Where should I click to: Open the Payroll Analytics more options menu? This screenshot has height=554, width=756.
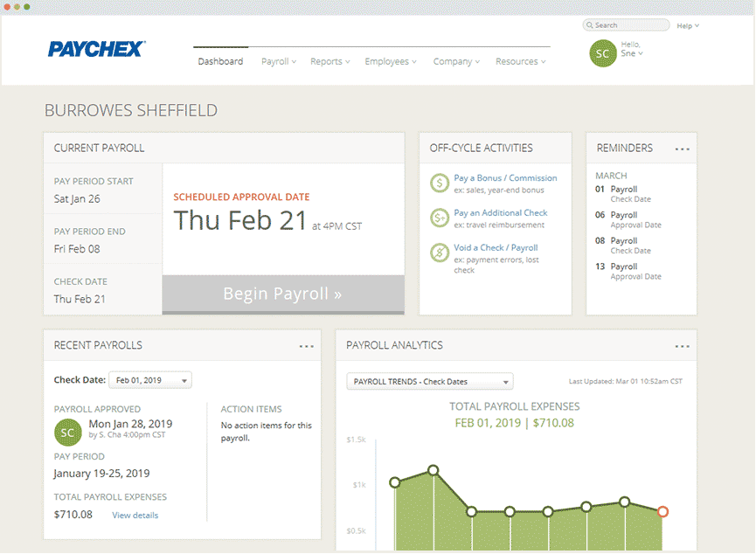click(x=682, y=346)
